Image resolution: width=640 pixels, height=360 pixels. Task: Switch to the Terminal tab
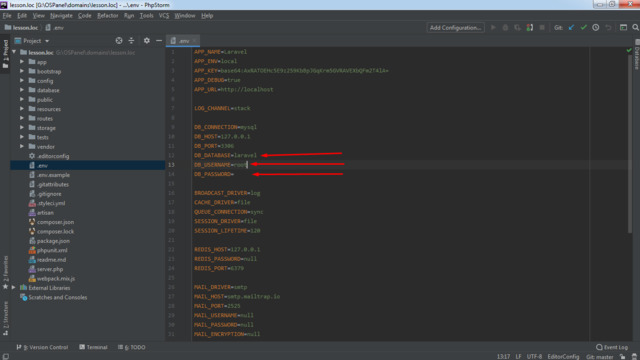coord(93,347)
